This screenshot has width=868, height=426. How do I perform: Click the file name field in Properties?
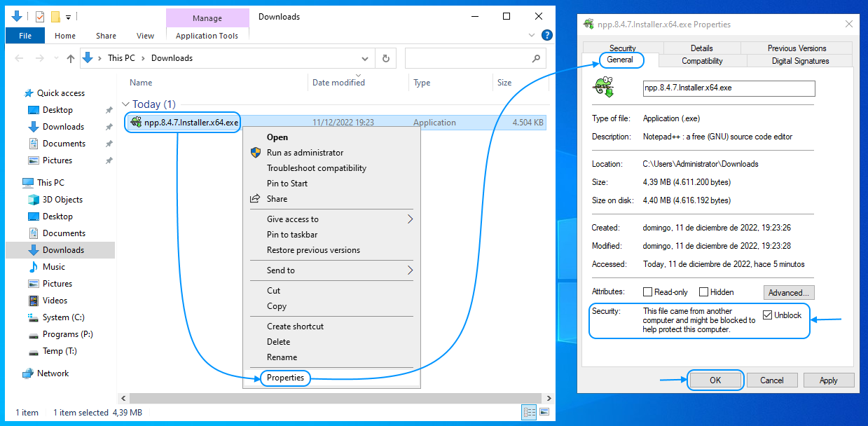(729, 88)
